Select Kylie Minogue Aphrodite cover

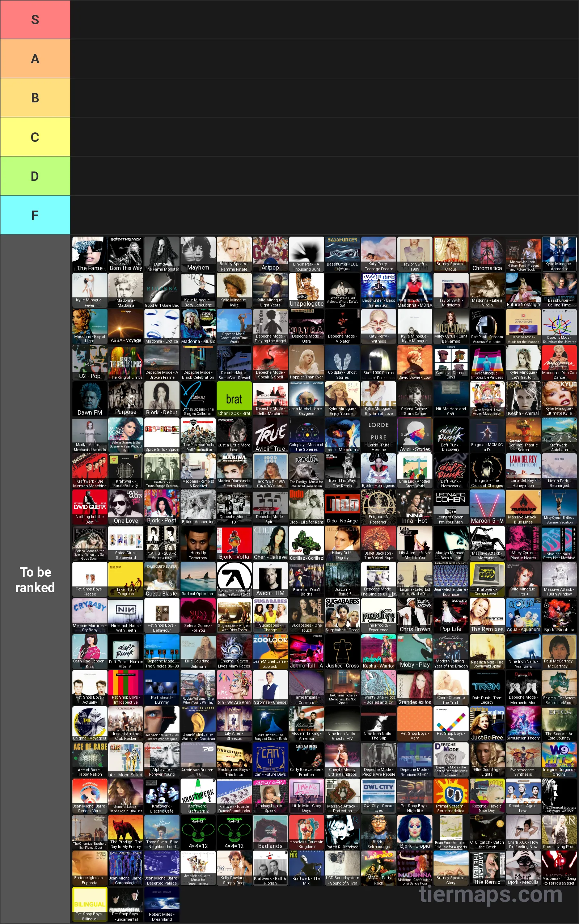559,254
